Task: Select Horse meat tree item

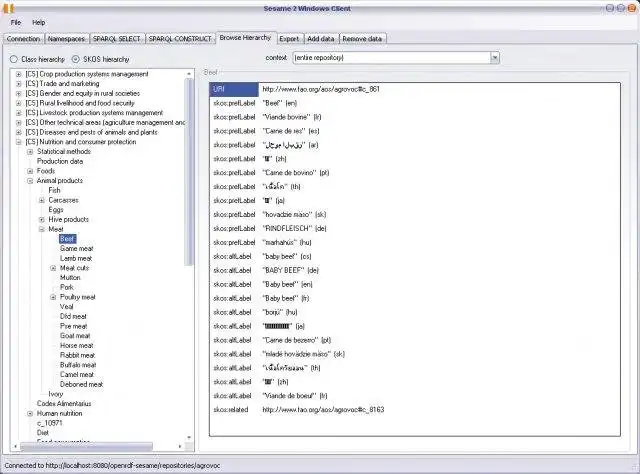Action: click(x=77, y=346)
